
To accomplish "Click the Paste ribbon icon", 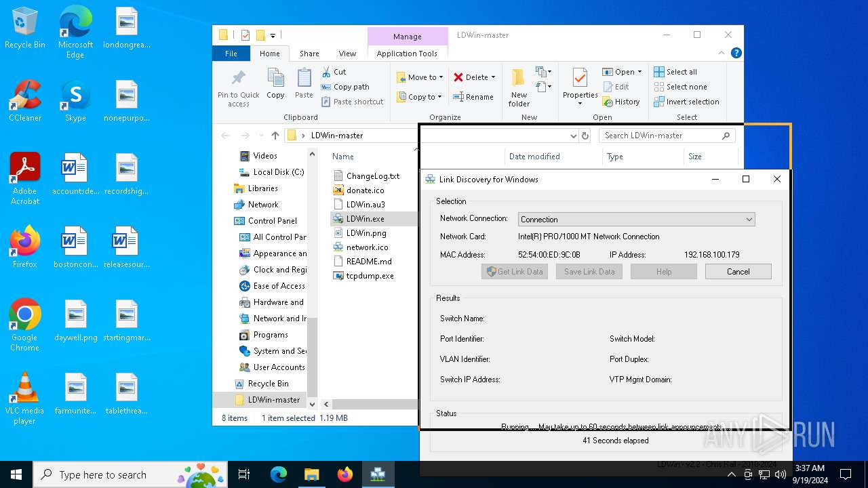I will coord(304,84).
